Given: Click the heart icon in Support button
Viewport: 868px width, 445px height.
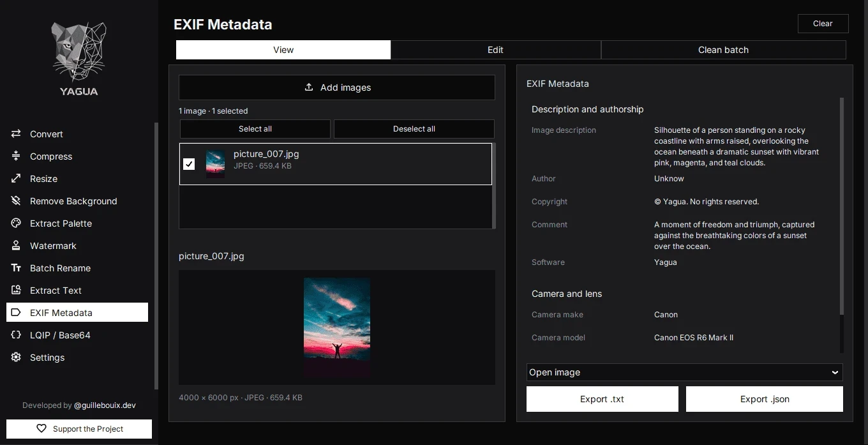Looking at the screenshot, I should (41, 429).
